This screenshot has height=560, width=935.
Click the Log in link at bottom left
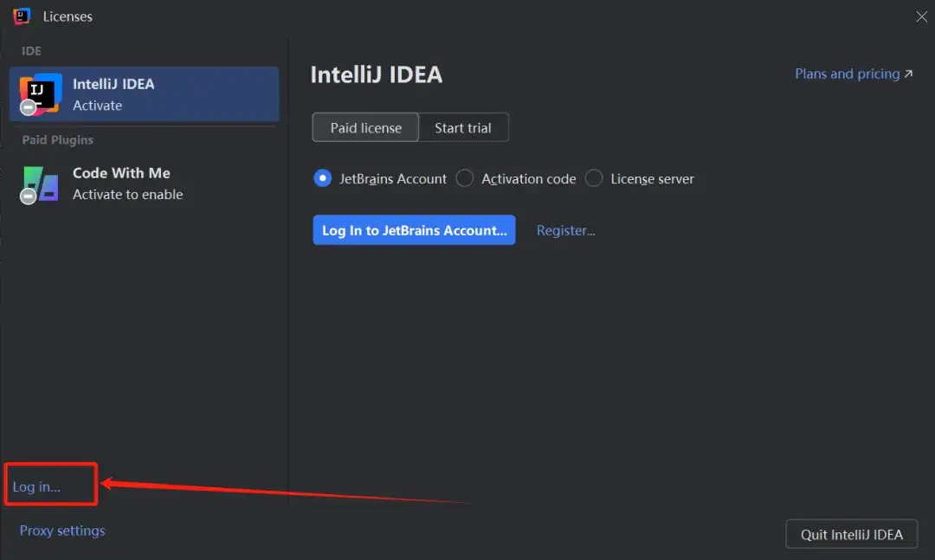[x=36, y=486]
